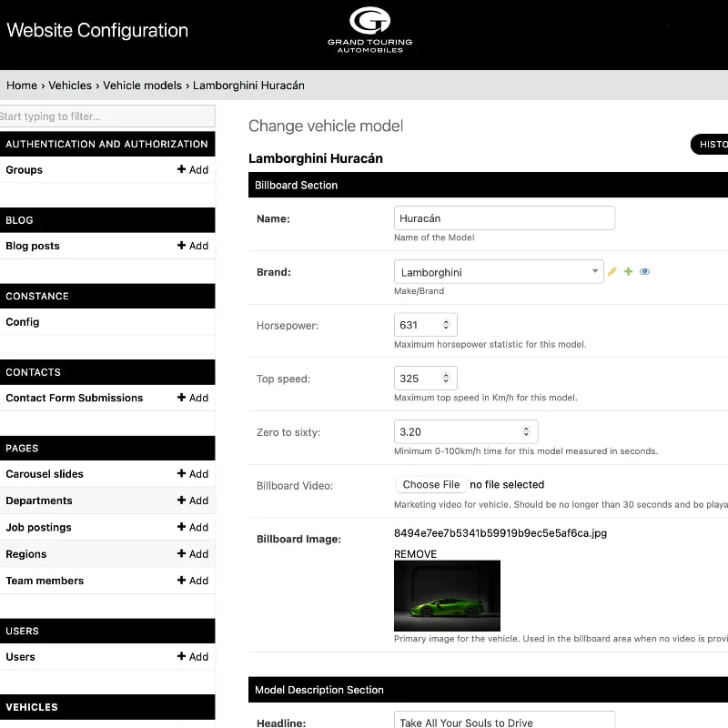The image size is (728, 728).
Task: Click Authentication and Authorization section header
Action: [x=107, y=144]
